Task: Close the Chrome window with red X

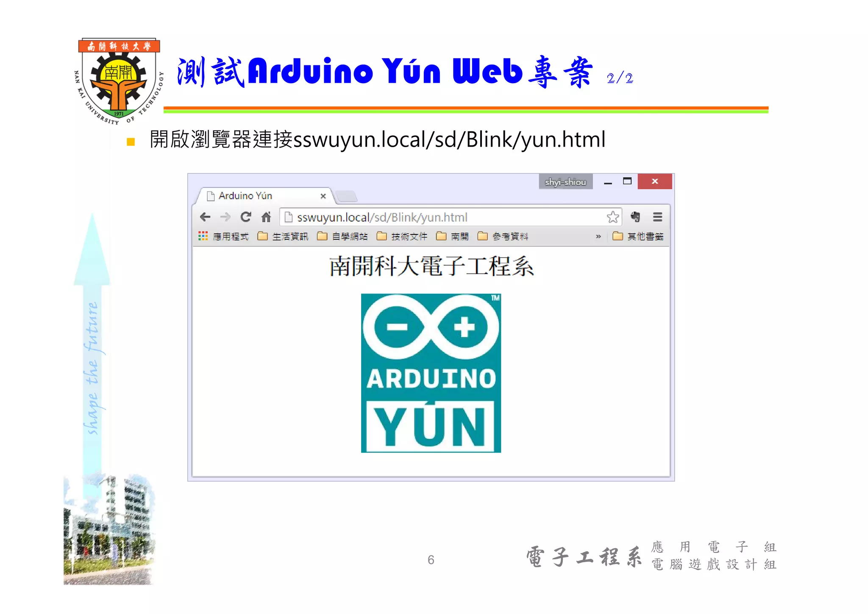Action: click(x=655, y=181)
